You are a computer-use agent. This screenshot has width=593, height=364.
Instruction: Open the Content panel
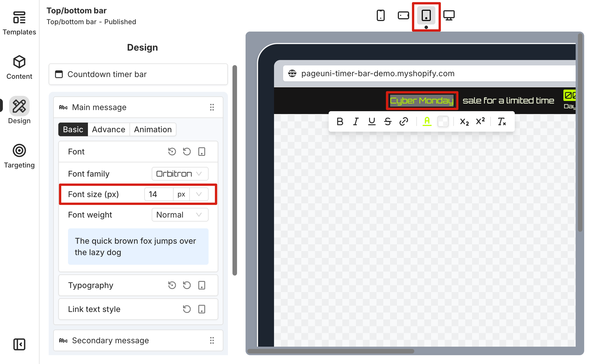coord(19,68)
